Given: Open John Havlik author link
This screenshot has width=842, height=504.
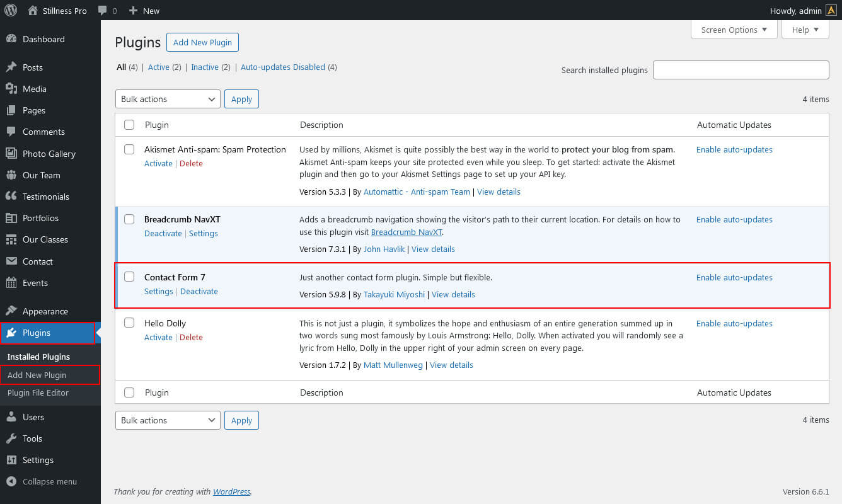Looking at the screenshot, I should 384,249.
